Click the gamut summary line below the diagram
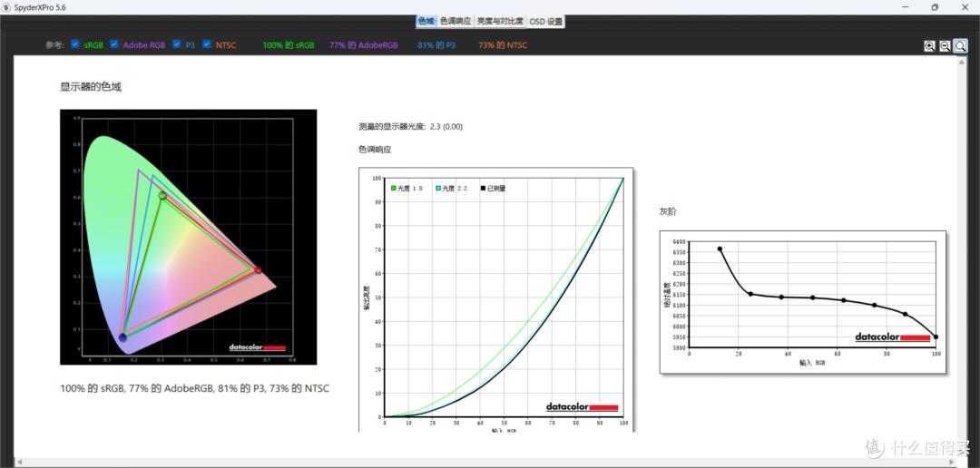980x468 pixels. tap(194, 389)
